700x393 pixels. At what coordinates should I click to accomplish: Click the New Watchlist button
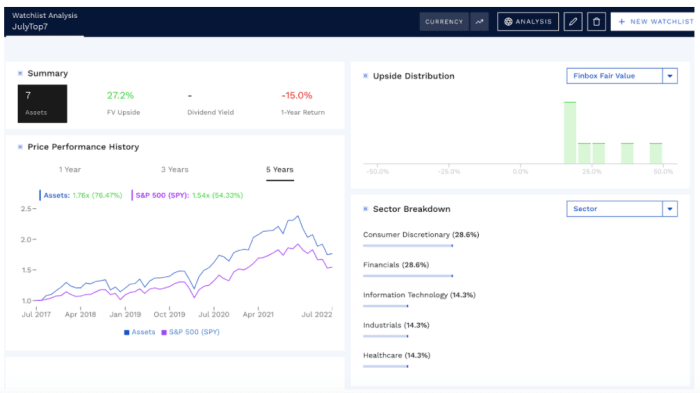point(654,21)
